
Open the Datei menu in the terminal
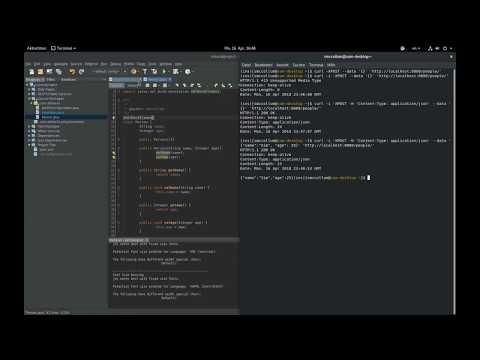pos(246,65)
